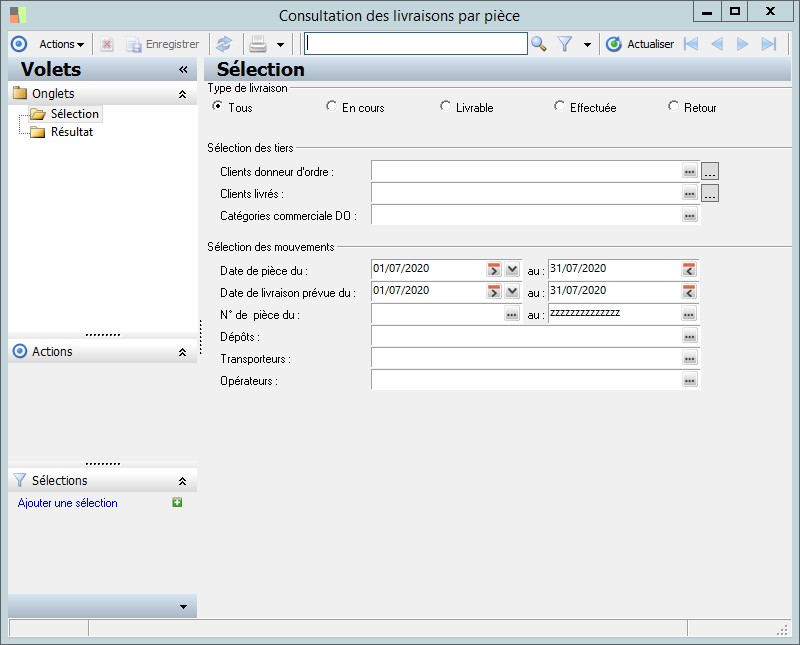Click the window resize grip icon
This screenshot has height=645, width=800.
(x=782, y=630)
